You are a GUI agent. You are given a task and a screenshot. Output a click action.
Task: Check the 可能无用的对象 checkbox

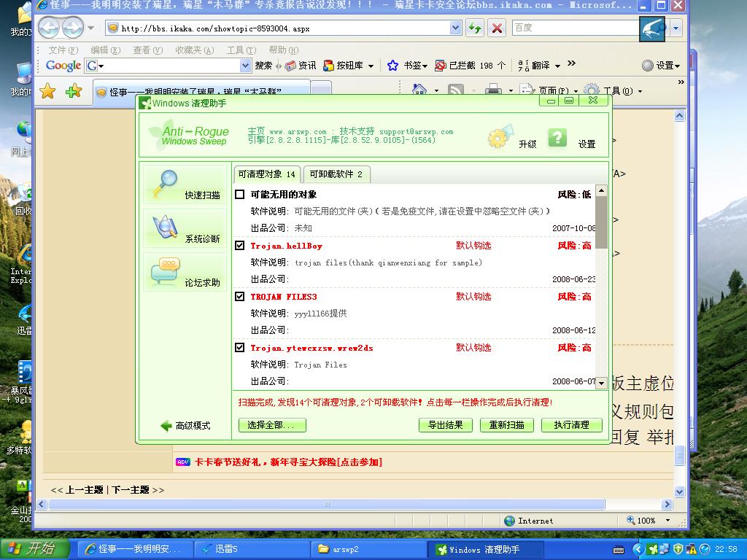click(239, 194)
